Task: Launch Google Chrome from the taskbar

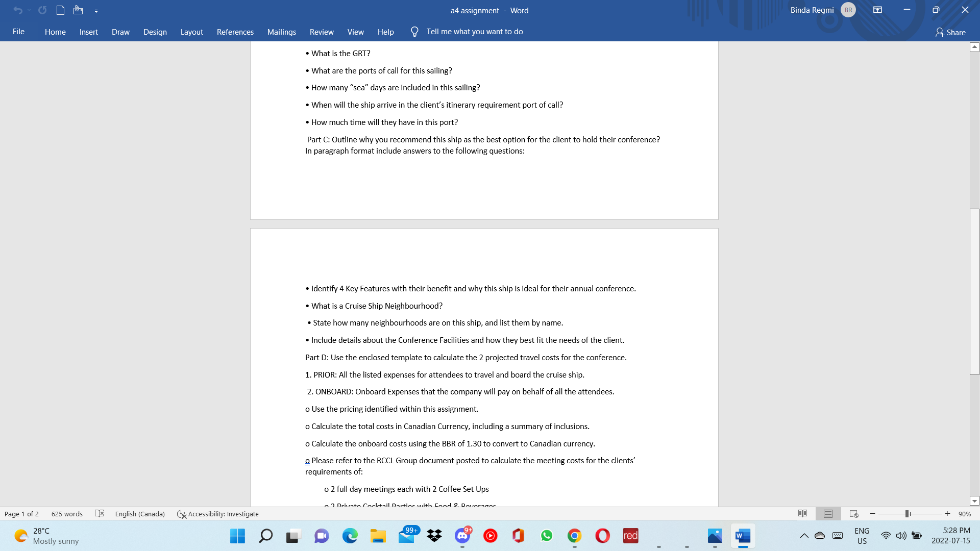Action: pyautogui.click(x=575, y=536)
